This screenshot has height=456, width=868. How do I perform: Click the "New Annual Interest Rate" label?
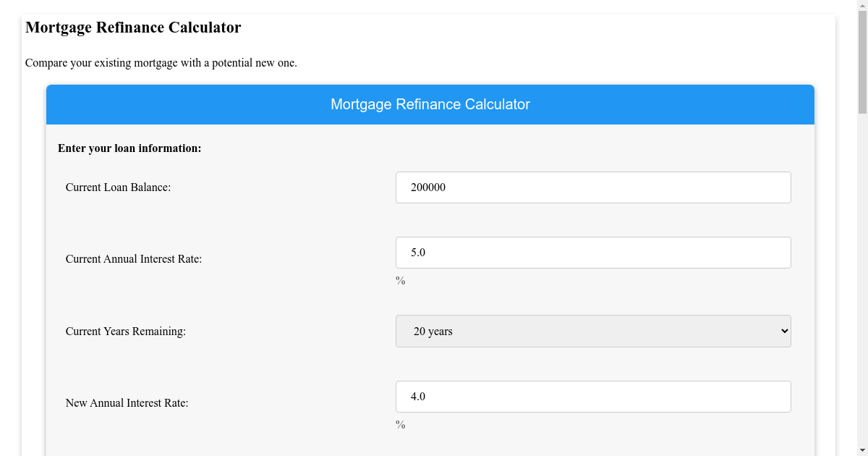pos(127,402)
